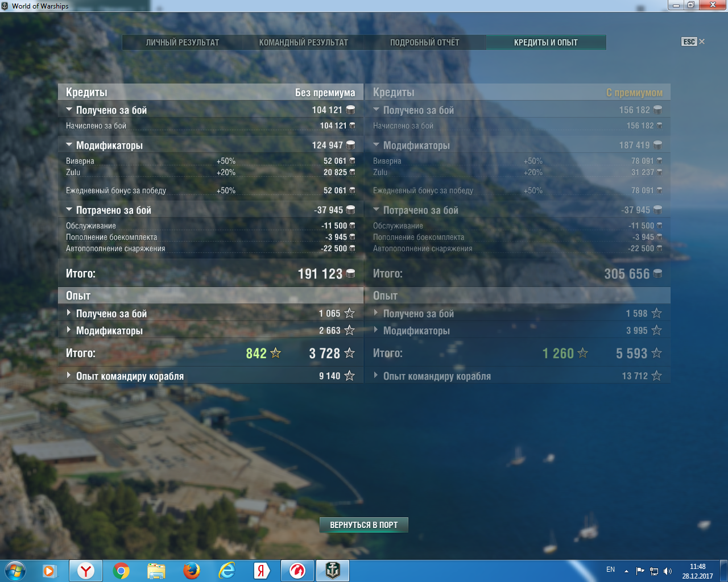Open the Кредиты и опыт tab
This screenshot has width=728, height=582.
[x=546, y=43]
